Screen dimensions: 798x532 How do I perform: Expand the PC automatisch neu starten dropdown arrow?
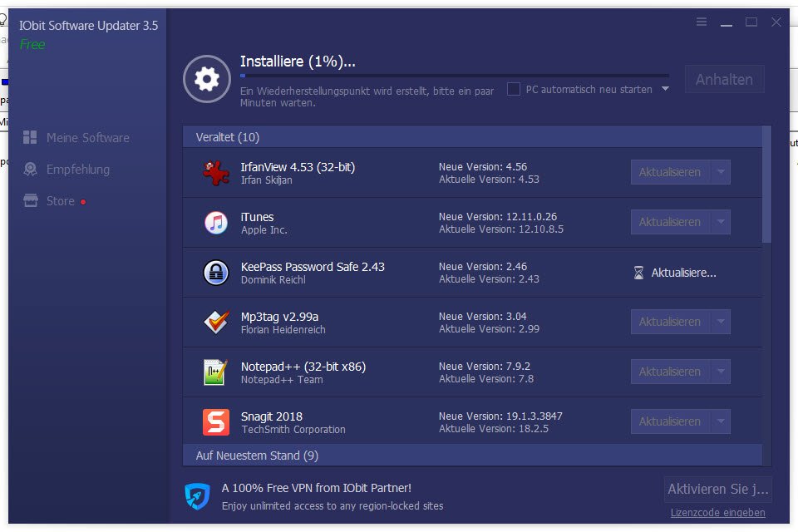pos(665,89)
